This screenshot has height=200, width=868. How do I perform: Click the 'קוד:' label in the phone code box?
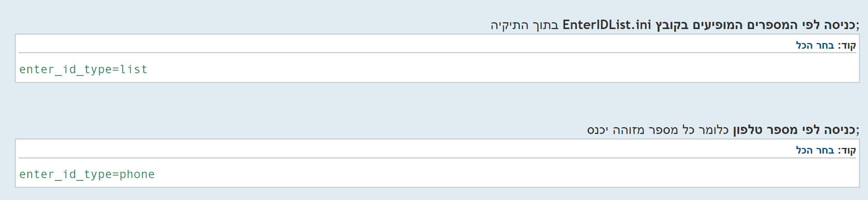(847, 151)
